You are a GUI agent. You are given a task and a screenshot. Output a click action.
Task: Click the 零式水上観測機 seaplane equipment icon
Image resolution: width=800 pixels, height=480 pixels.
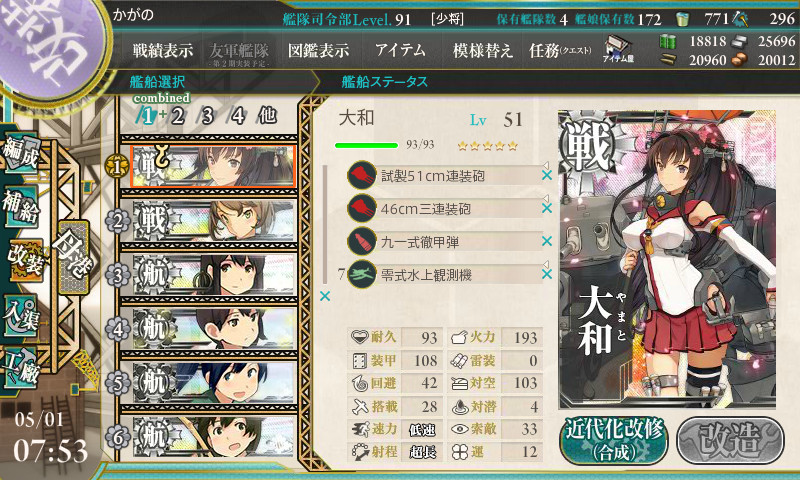(362, 274)
